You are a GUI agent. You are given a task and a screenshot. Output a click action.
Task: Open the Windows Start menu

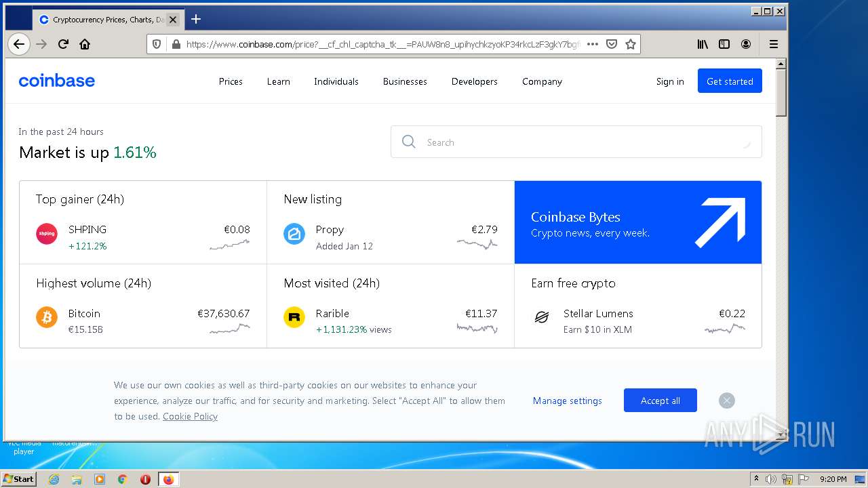point(18,479)
